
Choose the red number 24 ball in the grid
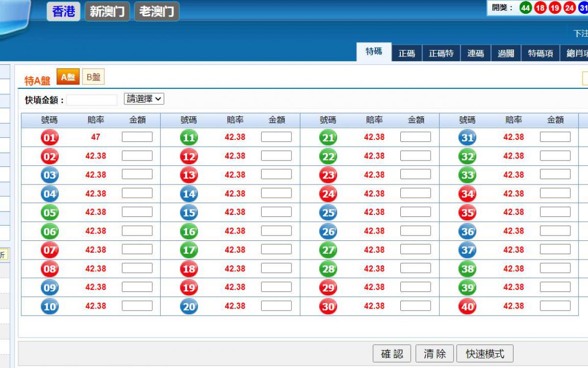[328, 194]
